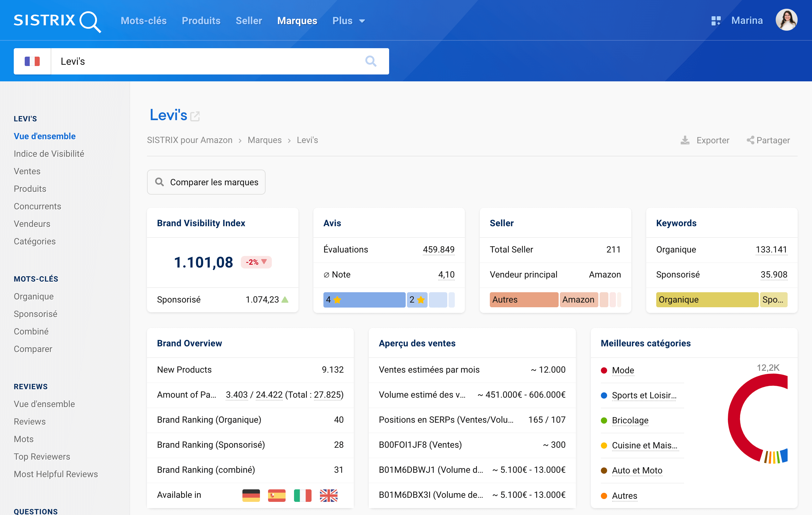Click the red Mode category dot

604,370
